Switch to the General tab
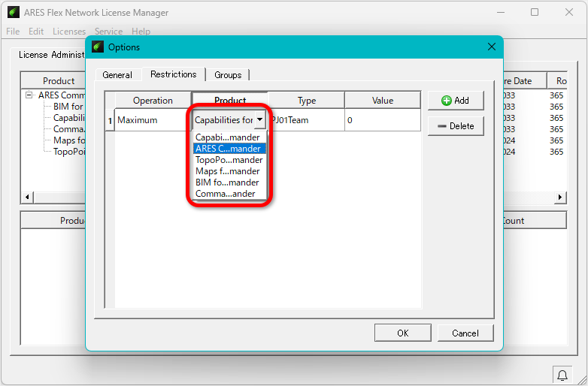Screen dimensions: 588x386 tap(117, 75)
